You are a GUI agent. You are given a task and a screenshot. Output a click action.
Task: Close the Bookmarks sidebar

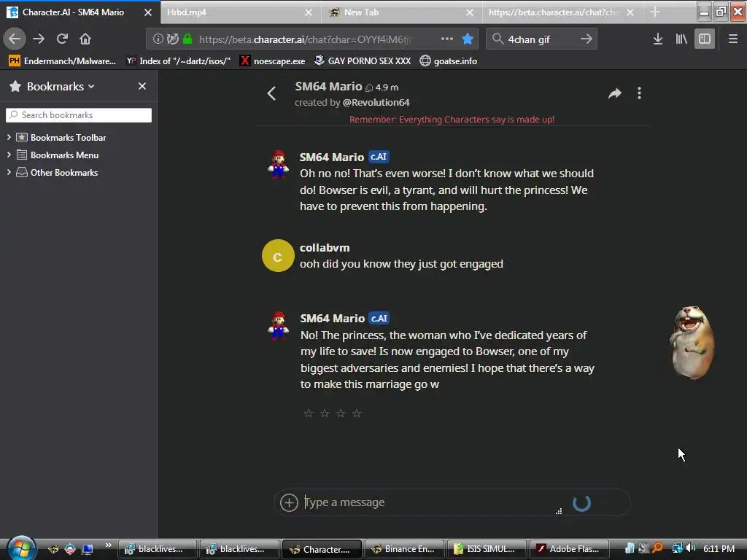click(142, 86)
